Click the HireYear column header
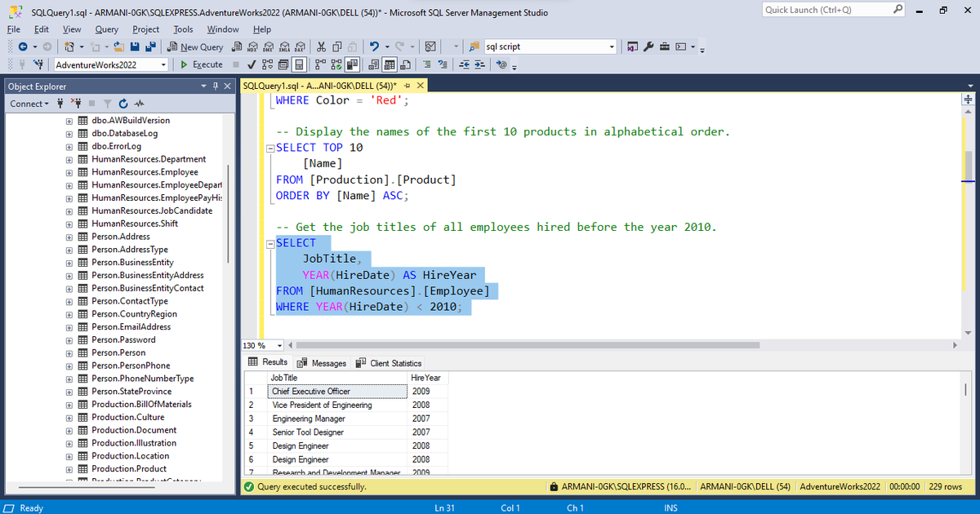980x514 pixels. tap(427, 378)
